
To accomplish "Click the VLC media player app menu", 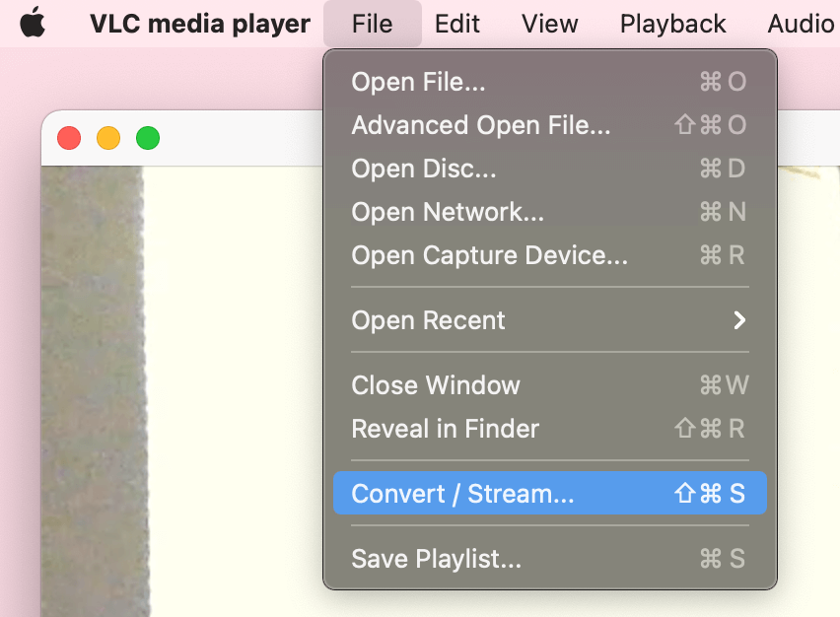I will pyautogui.click(x=199, y=23).
